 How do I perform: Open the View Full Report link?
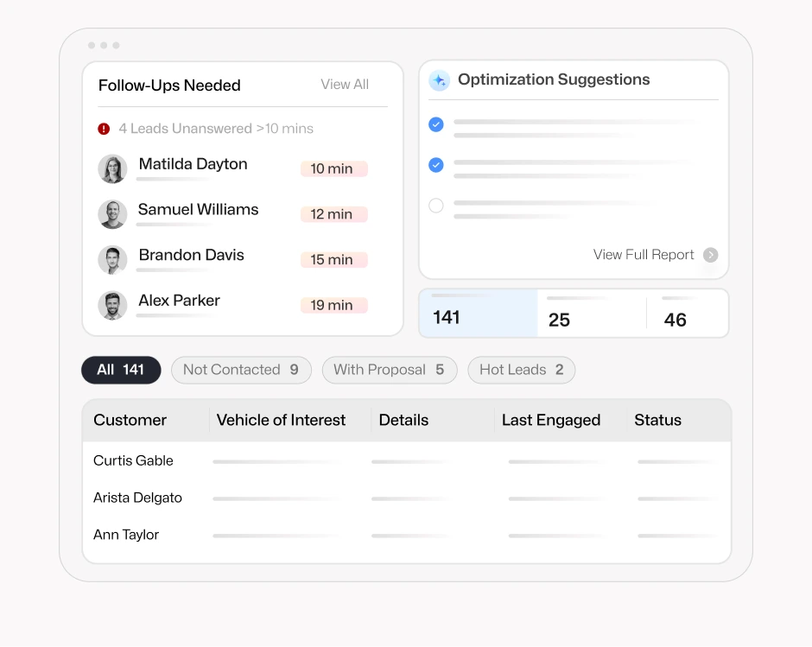tap(644, 255)
